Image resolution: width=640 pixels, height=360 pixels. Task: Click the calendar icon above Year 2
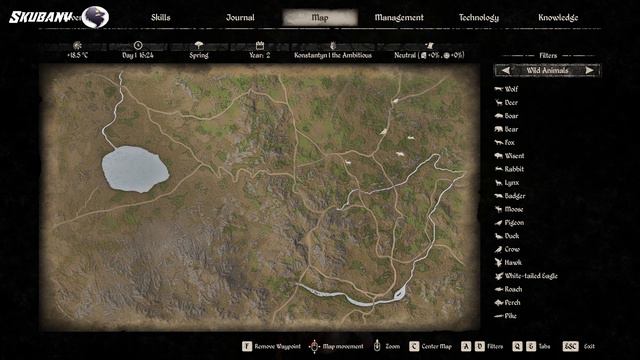click(x=260, y=45)
